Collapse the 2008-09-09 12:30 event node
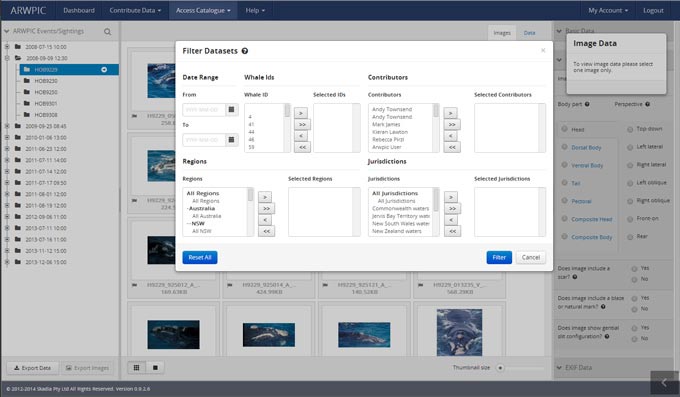 [x=7, y=58]
